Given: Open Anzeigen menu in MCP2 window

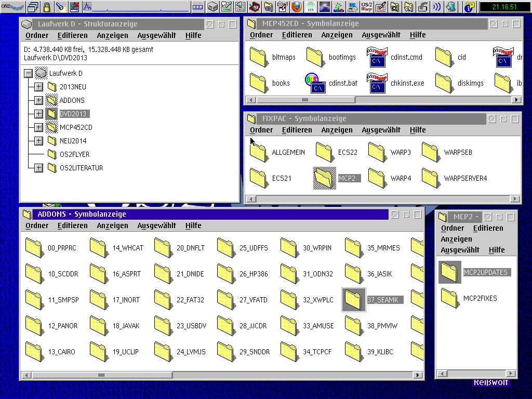Looking at the screenshot, I should click(x=456, y=239).
